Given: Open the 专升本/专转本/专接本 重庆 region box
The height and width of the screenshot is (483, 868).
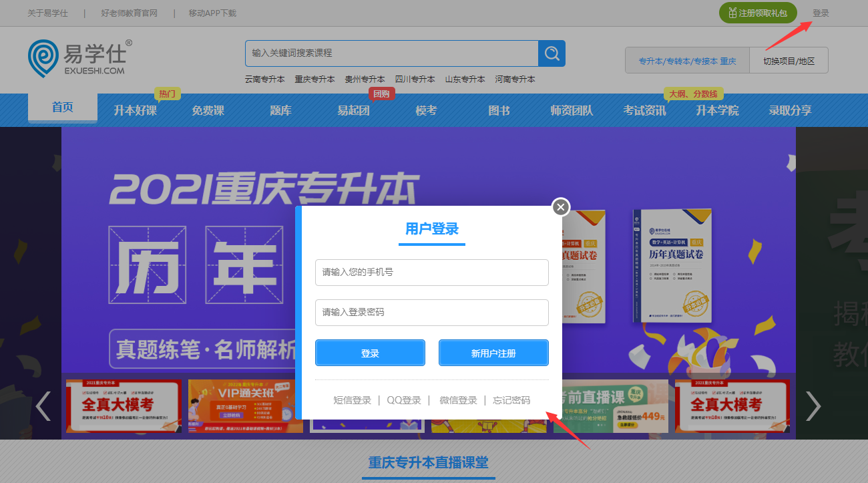Looking at the screenshot, I should 687,60.
